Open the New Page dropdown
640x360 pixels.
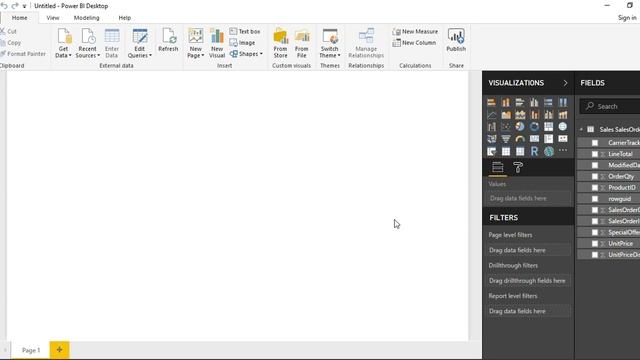pos(196,43)
